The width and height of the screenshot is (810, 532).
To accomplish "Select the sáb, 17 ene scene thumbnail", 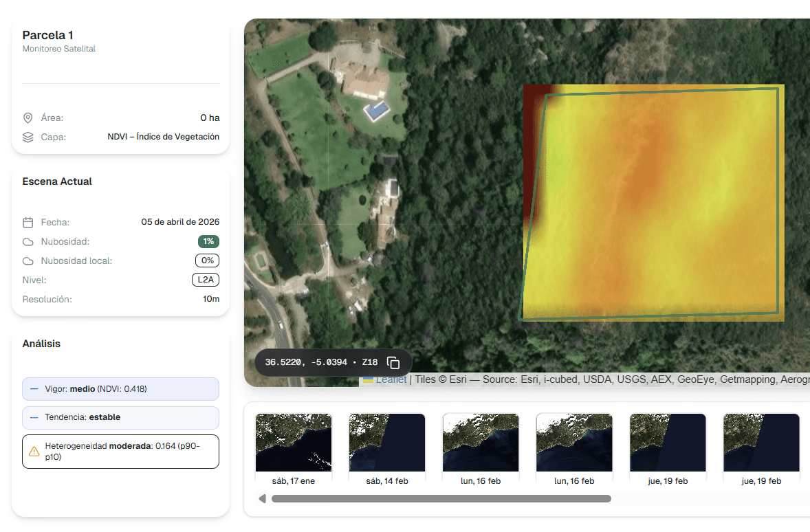I will click(x=294, y=442).
